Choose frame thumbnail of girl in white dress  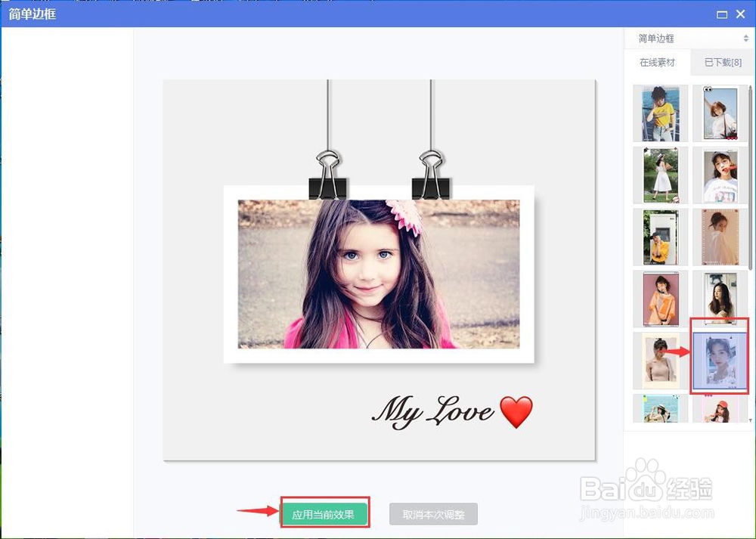click(x=661, y=175)
